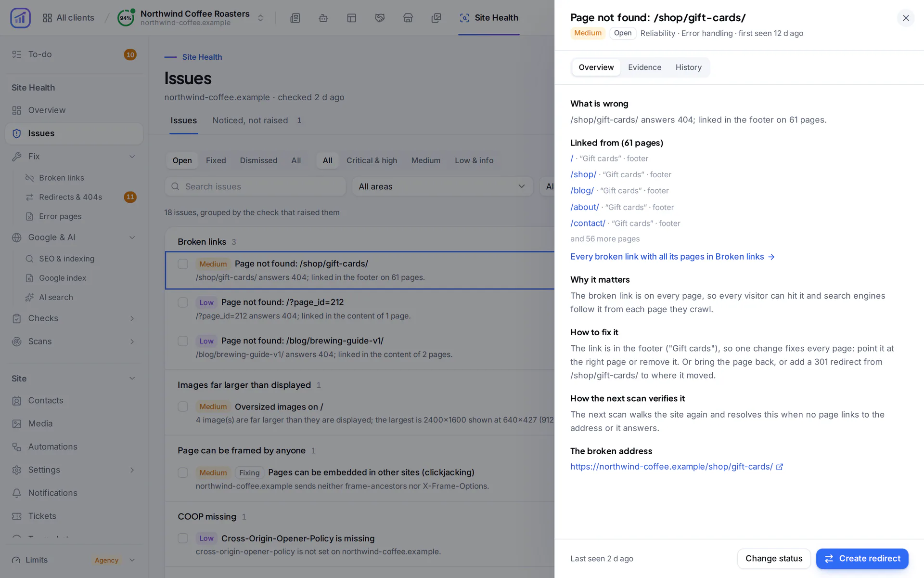Open the To-do list in the sidebar
Screen dimensions: 924x578
point(74,54)
